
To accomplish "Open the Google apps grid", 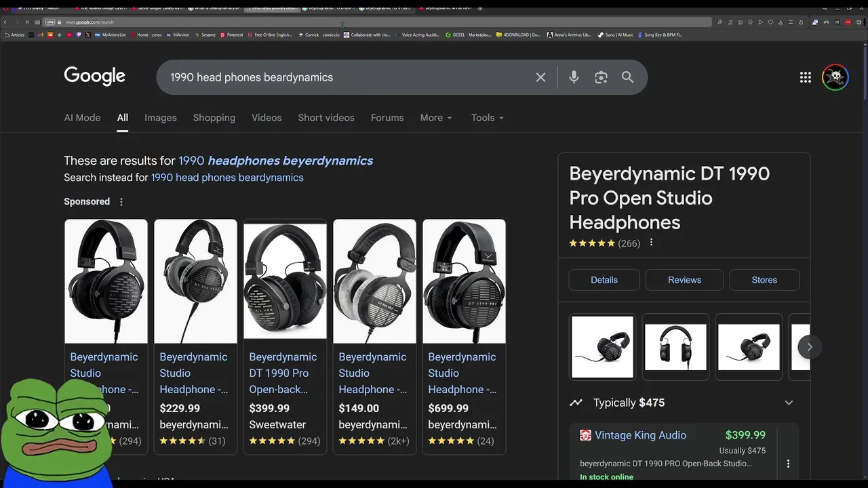I will coord(806,77).
